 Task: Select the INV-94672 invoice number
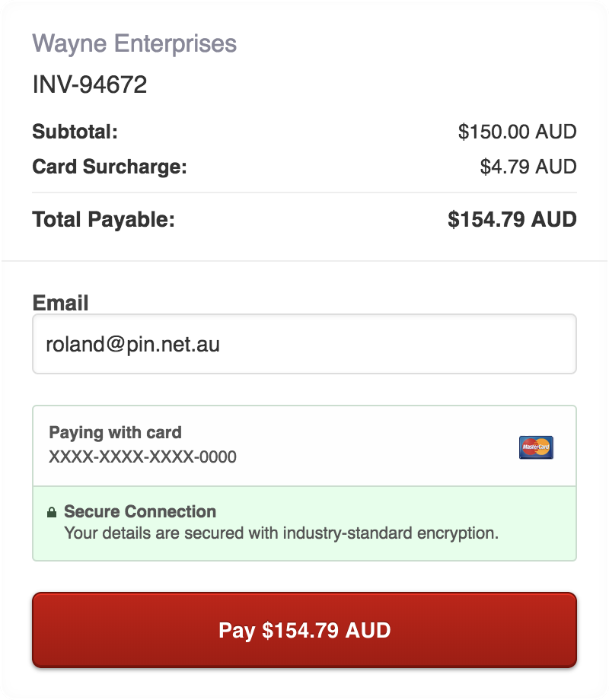[x=90, y=84]
